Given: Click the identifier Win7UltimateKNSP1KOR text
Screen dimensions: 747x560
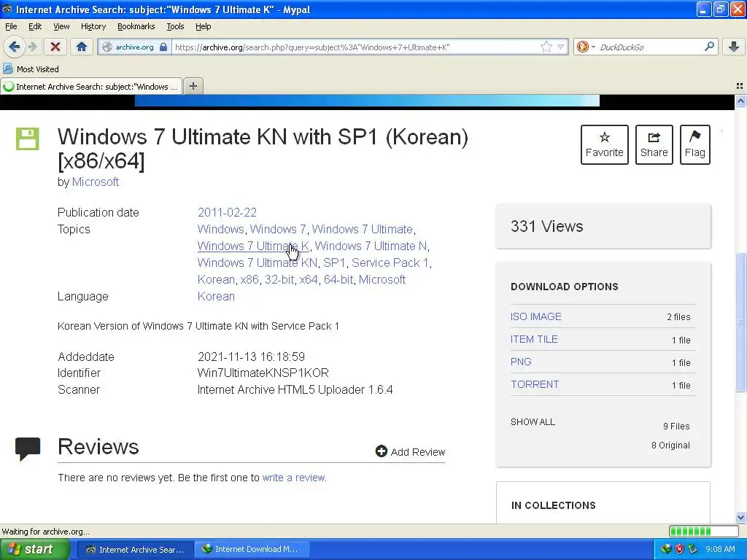Looking at the screenshot, I should tap(263, 373).
